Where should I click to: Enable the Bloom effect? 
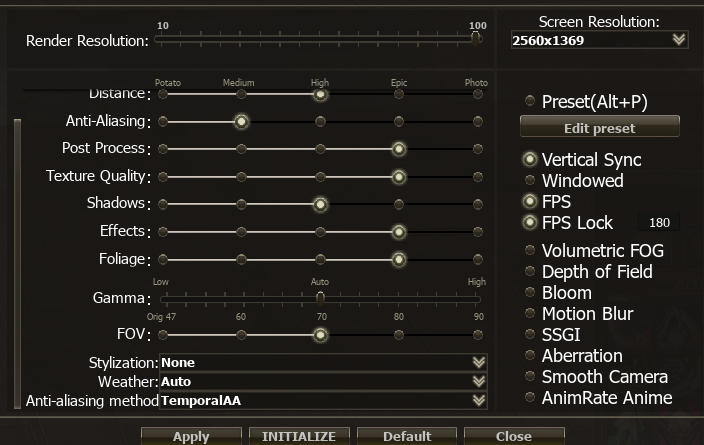[x=530, y=293]
